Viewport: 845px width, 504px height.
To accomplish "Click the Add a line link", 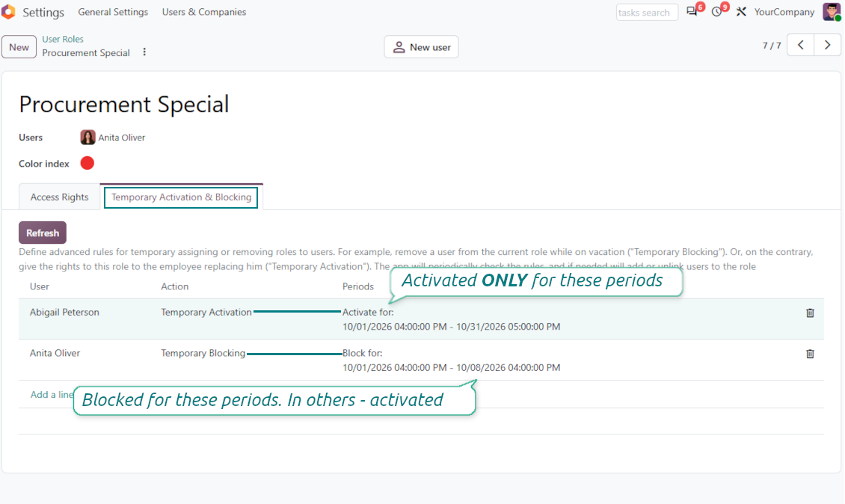I will 51,395.
